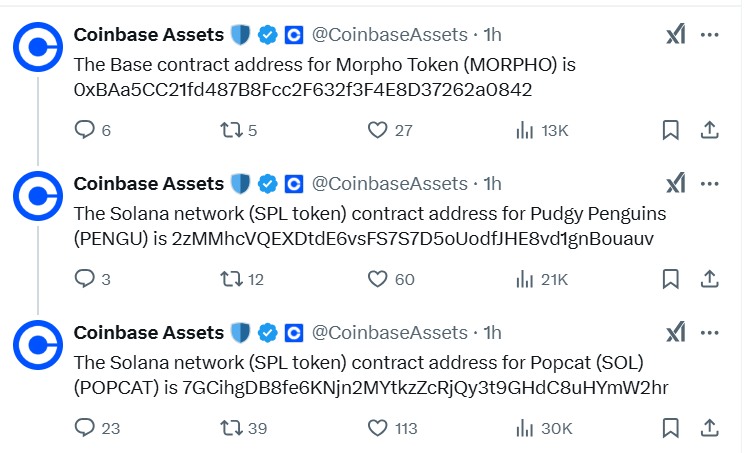Share the POPCAT contract tweet
Image resolution: width=745 pixels, height=453 pixels.
coord(708,428)
